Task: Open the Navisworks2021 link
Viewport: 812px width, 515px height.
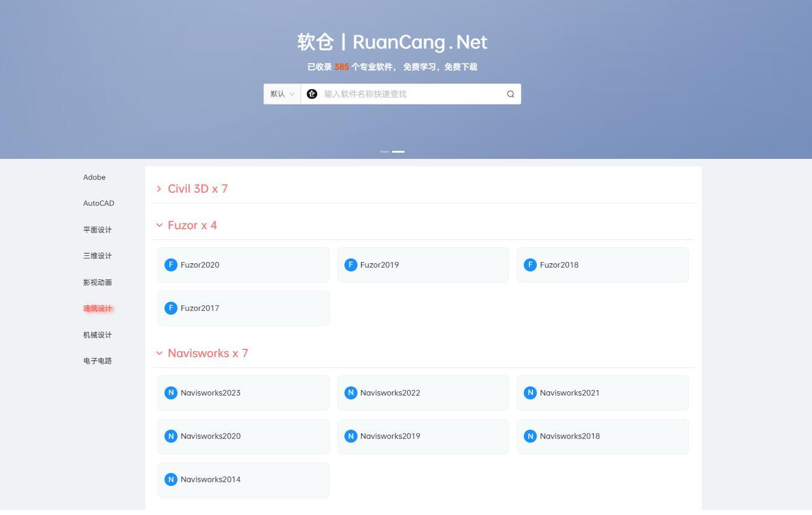Action: click(603, 393)
